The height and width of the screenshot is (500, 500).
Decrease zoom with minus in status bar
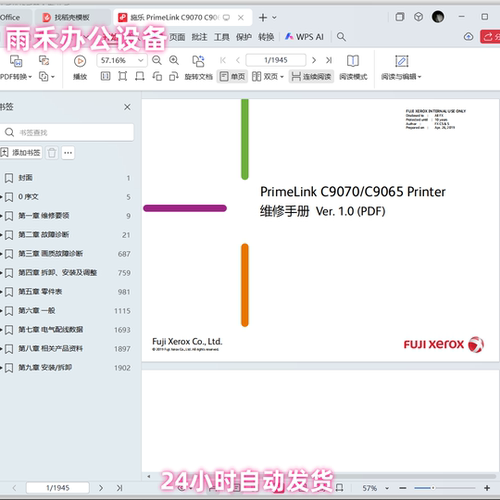(403, 488)
